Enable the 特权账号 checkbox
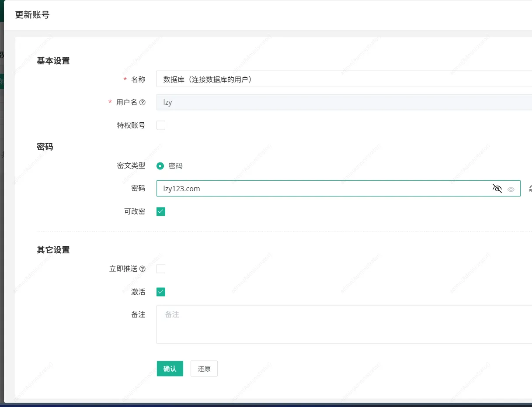 [x=161, y=125]
